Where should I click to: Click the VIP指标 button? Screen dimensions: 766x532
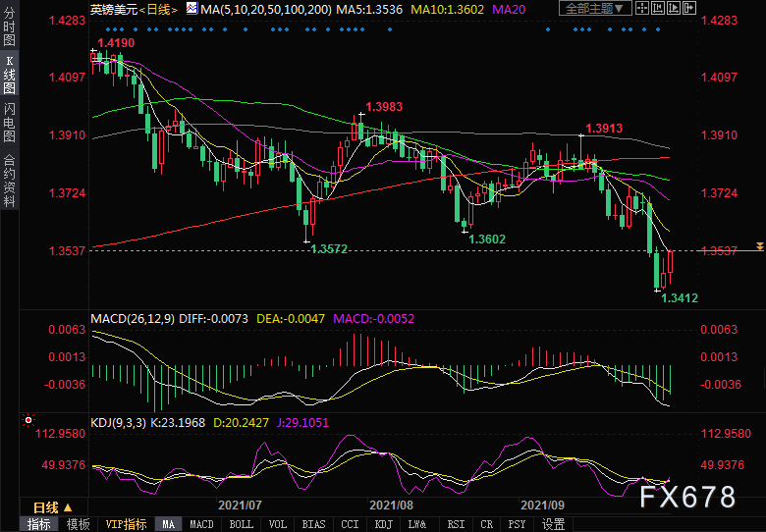coord(126,525)
